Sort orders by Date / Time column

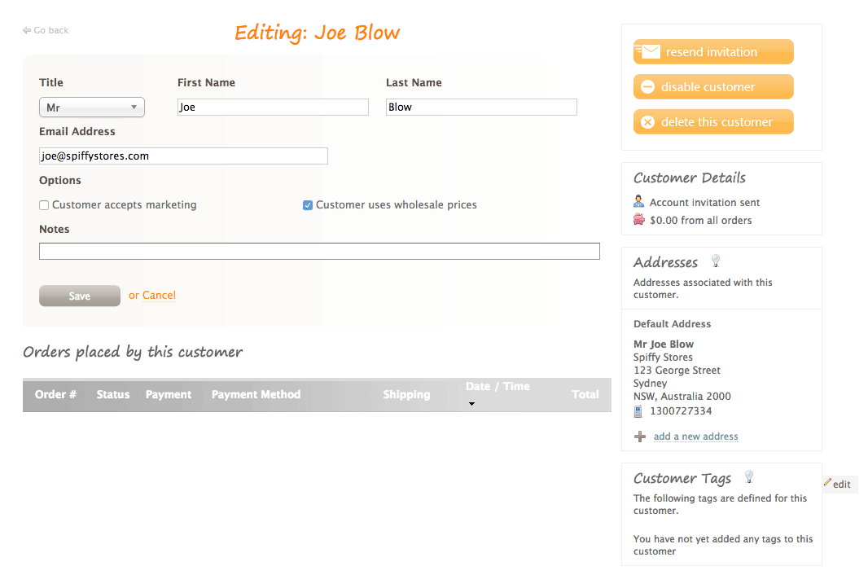pyautogui.click(x=498, y=387)
